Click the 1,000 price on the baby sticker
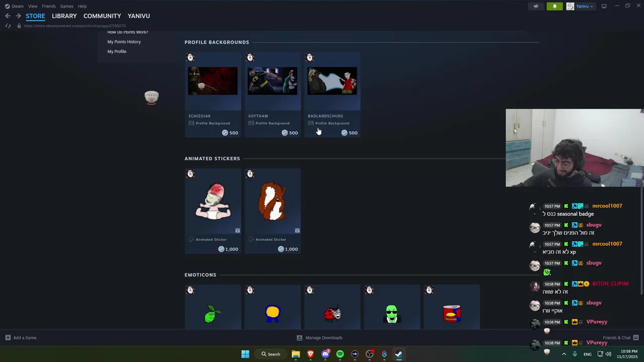 click(228, 249)
